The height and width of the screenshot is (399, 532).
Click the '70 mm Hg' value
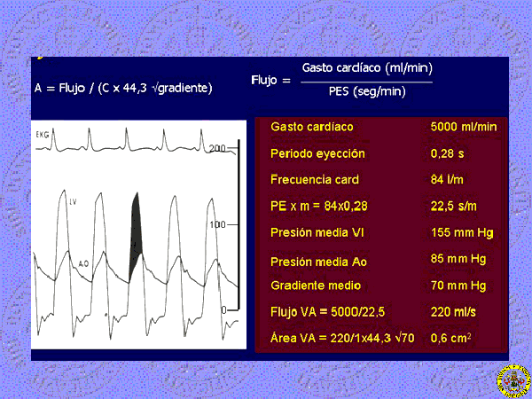pos(458,286)
